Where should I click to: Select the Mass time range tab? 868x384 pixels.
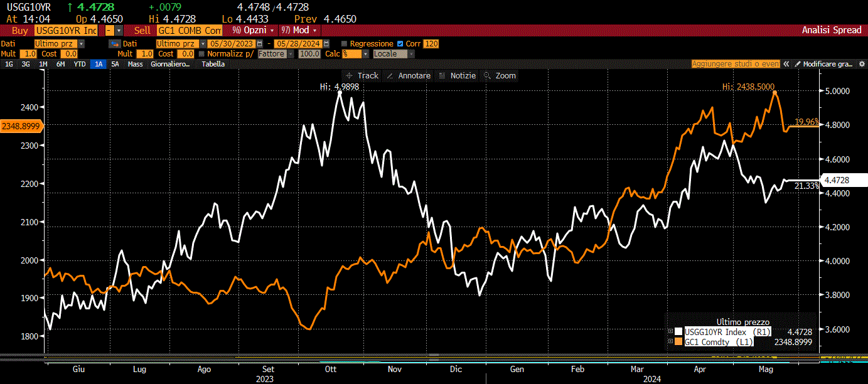(x=135, y=64)
